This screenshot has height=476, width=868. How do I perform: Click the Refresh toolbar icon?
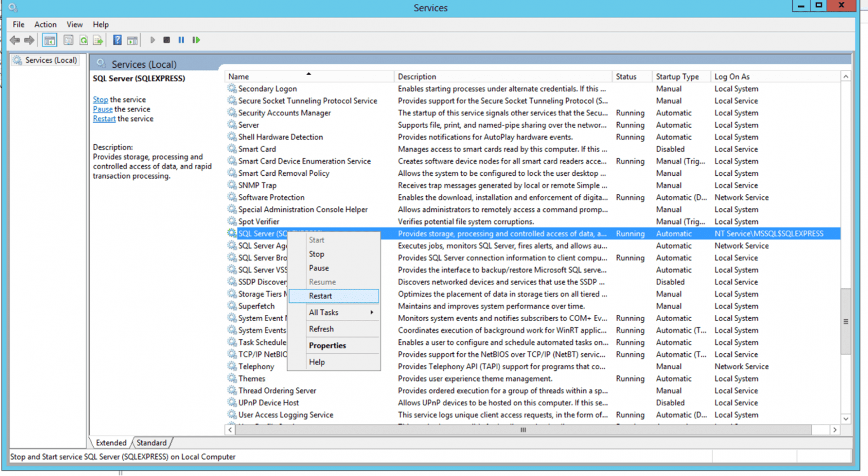[x=84, y=40]
